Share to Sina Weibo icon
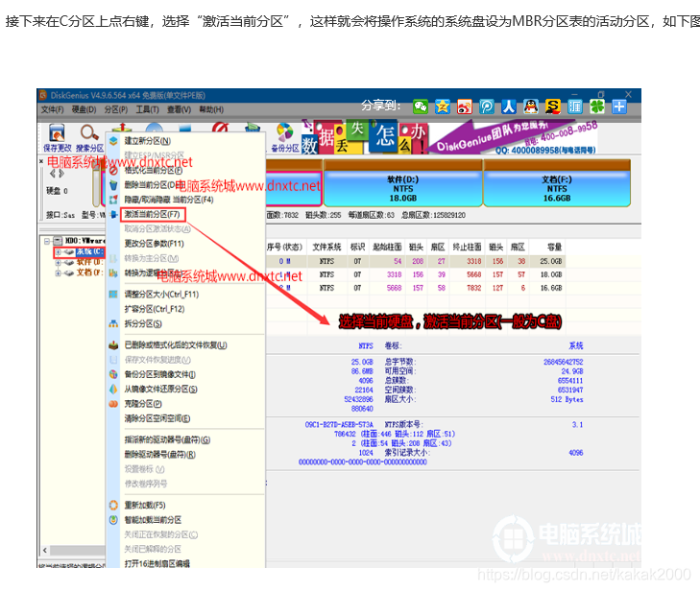This screenshot has width=700, height=592. 465,107
